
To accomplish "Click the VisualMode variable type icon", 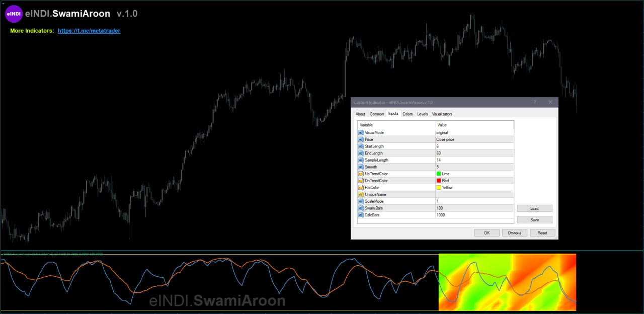I will 361,132.
